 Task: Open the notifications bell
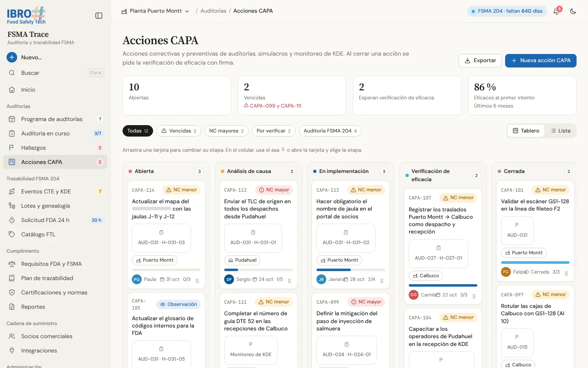coord(557,11)
